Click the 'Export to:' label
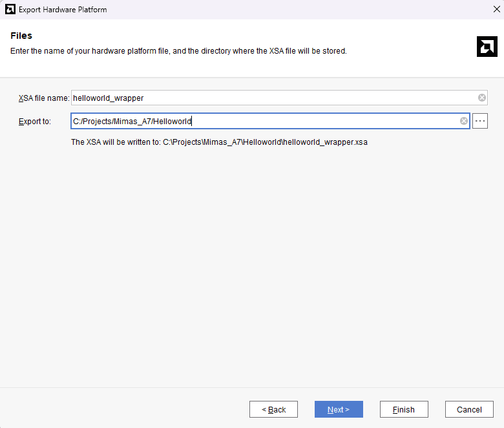The image size is (504, 428). [x=35, y=122]
